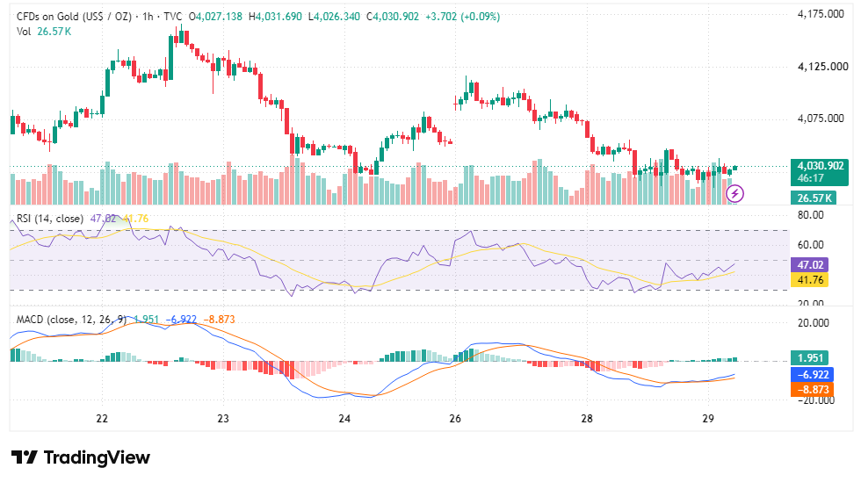Select the MACD (close, 12, 26, 9) legend
861x504 pixels.
coord(71,320)
